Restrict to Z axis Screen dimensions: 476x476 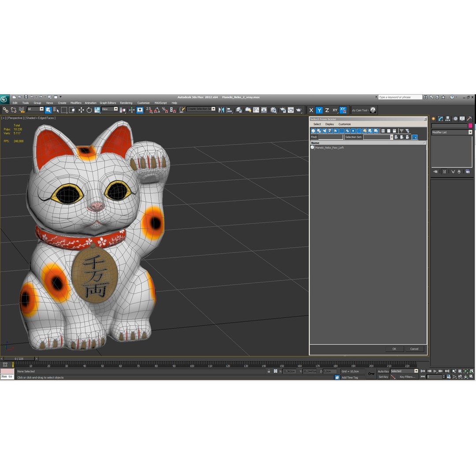point(327,110)
